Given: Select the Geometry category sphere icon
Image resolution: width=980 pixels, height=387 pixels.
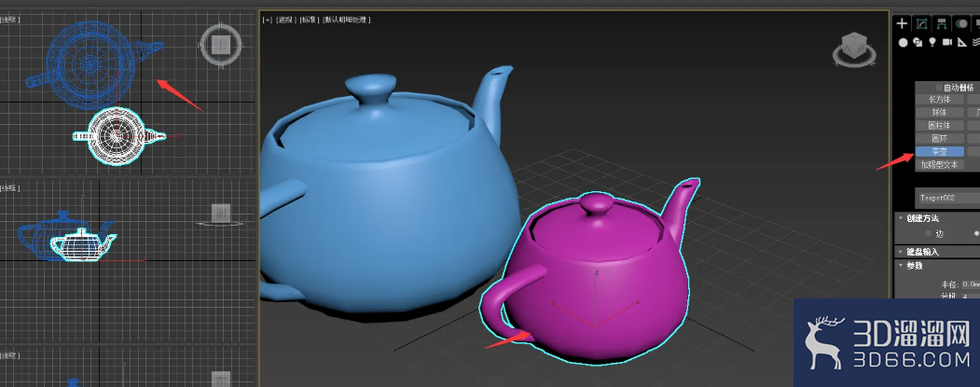Looking at the screenshot, I should tap(904, 43).
